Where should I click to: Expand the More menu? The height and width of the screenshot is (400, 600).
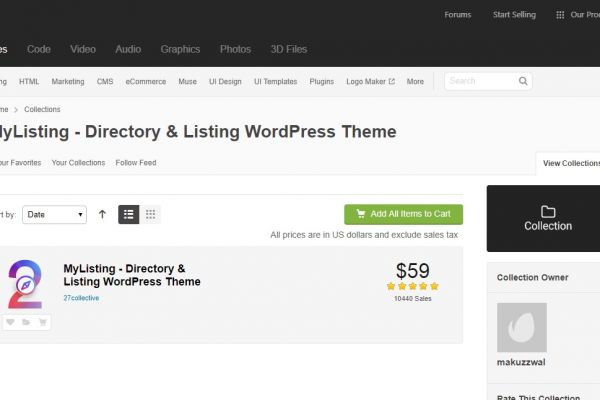[415, 82]
